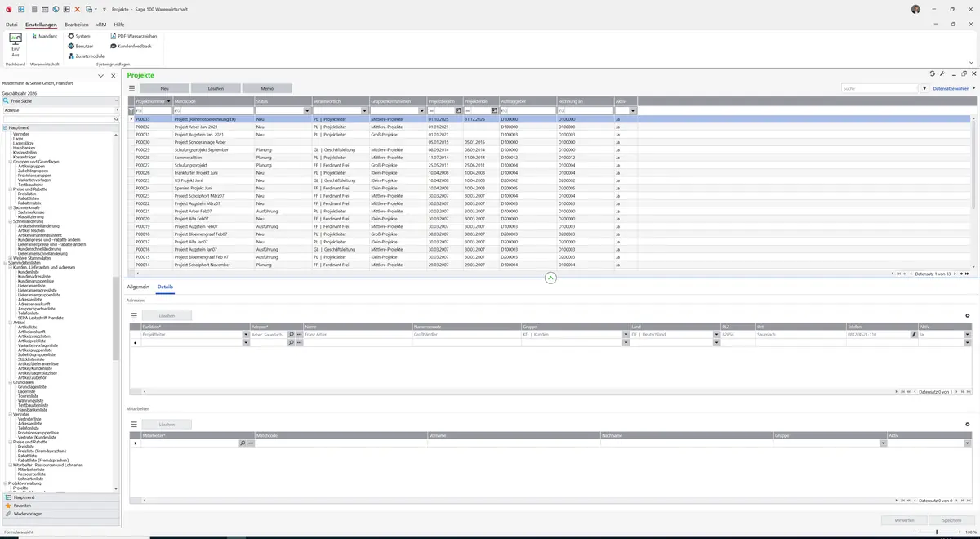Open the Bearbeiten menu
980x539 pixels.
tap(77, 24)
